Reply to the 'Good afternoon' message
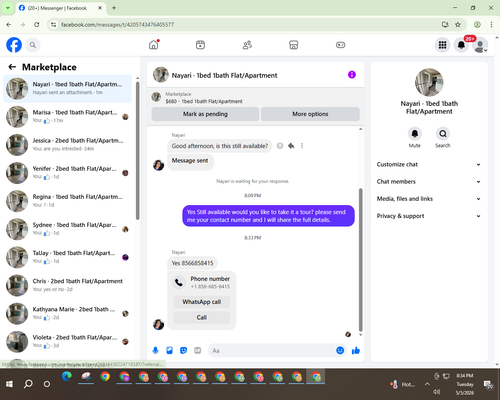 click(291, 146)
